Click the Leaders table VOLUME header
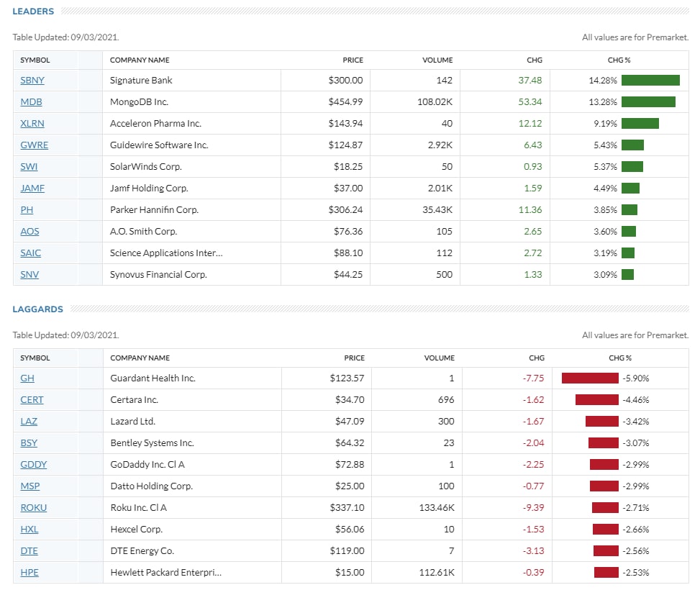700x590 pixels. pos(437,60)
